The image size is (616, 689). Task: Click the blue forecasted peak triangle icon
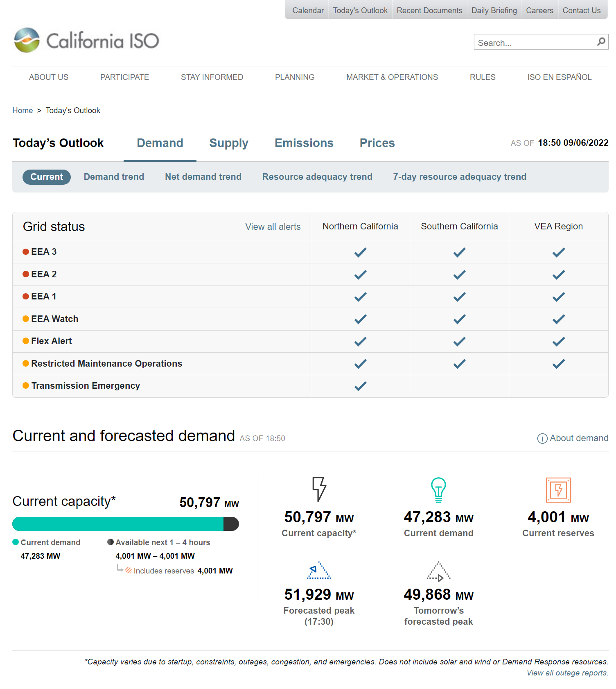click(319, 570)
